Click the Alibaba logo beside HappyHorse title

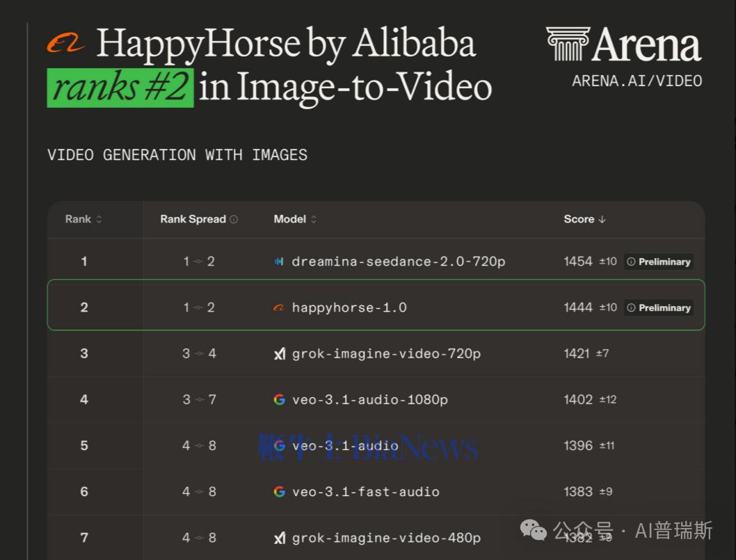pos(66,44)
